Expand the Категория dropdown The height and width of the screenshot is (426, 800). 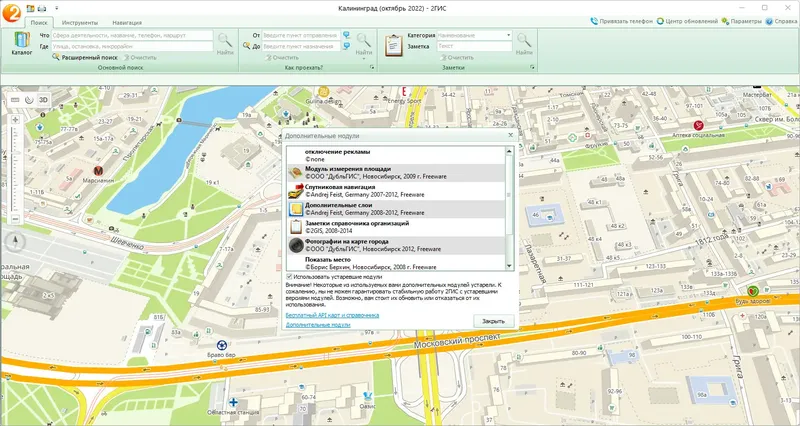(x=508, y=35)
